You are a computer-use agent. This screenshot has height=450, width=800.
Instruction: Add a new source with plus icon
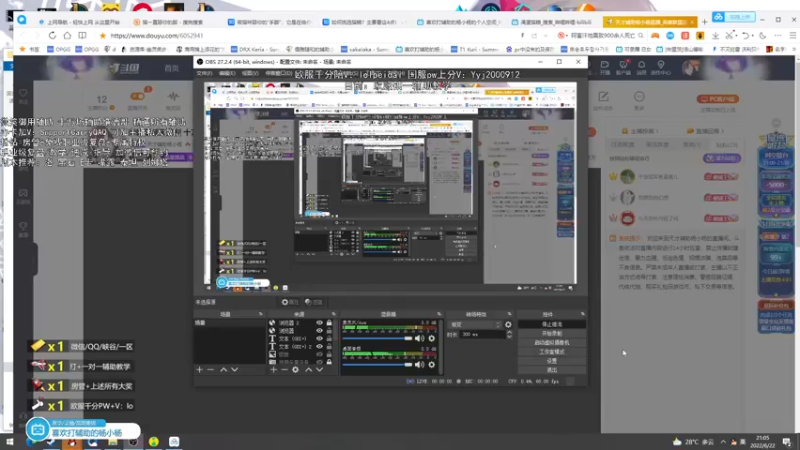[x=273, y=369]
